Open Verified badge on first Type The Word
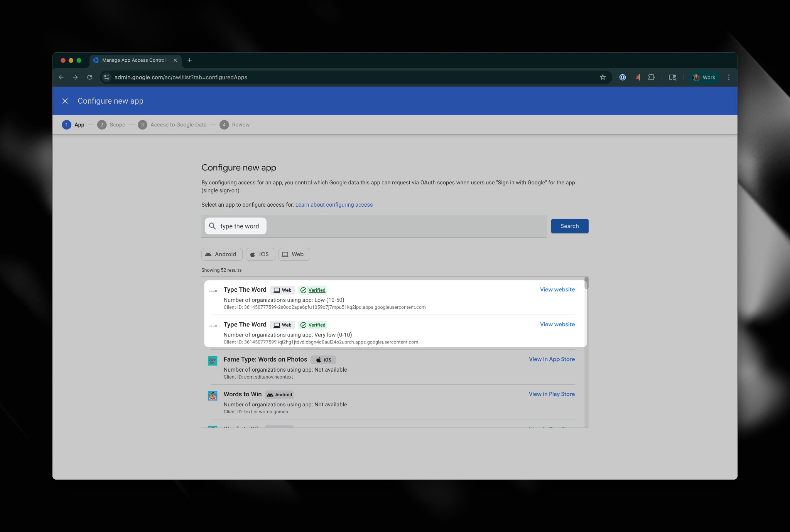Screen dimensions: 790x532 point(313,290)
